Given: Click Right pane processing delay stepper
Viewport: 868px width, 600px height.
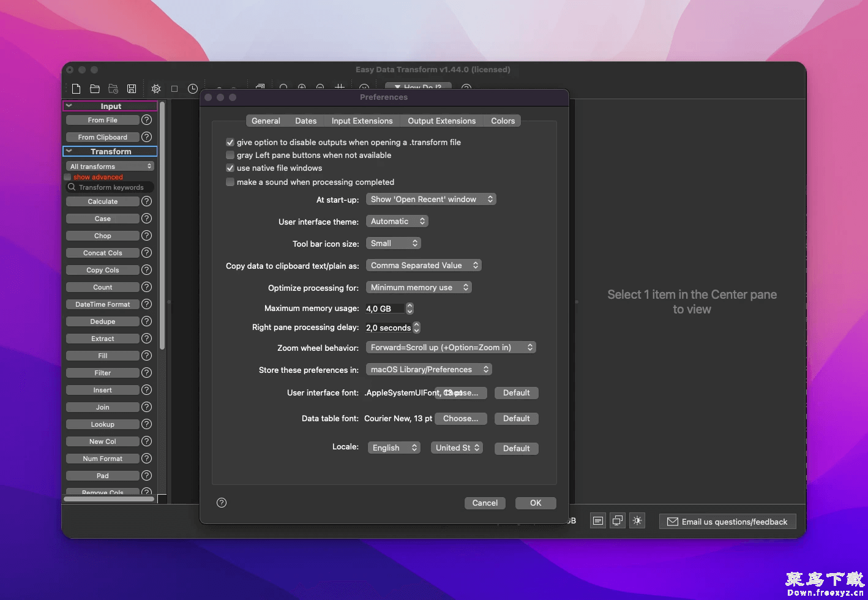Looking at the screenshot, I should (417, 328).
